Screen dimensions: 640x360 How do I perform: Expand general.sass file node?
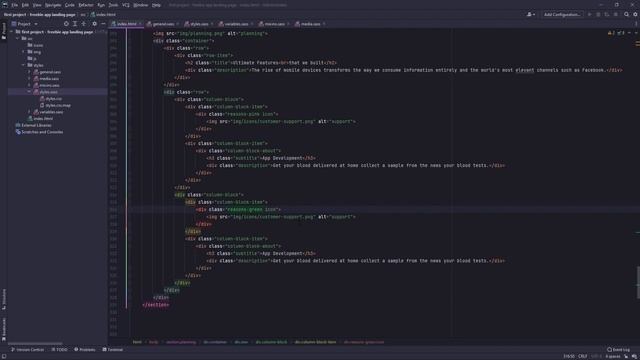coord(29,72)
